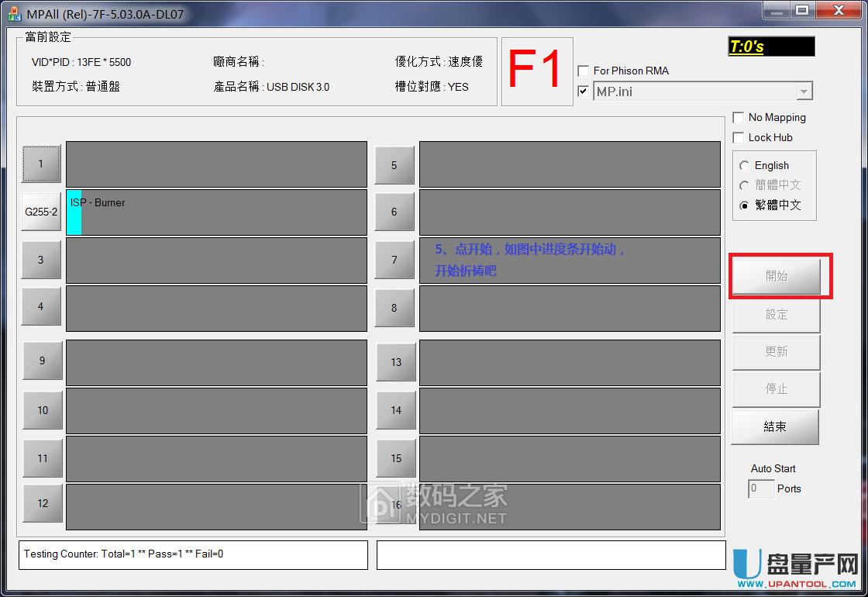Click the Auto Start Ports input field
This screenshot has width=868, height=597.
[760, 489]
